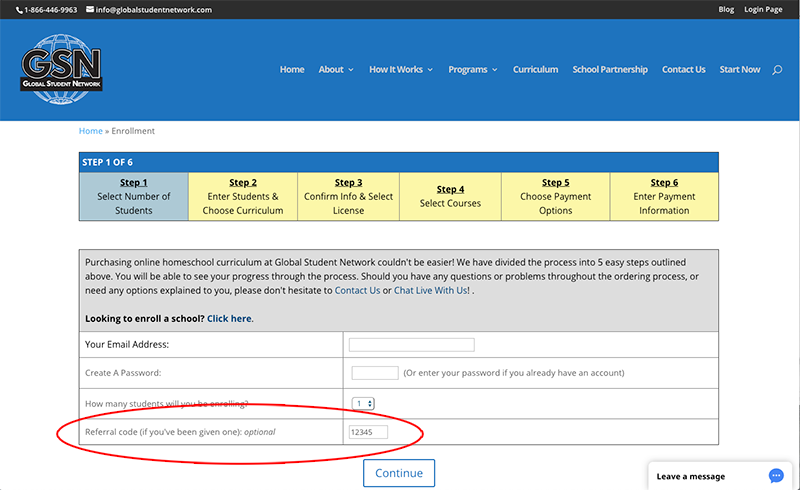Click the Home breadcrumb link
Image resolution: width=800 pixels, height=490 pixels.
(x=91, y=131)
